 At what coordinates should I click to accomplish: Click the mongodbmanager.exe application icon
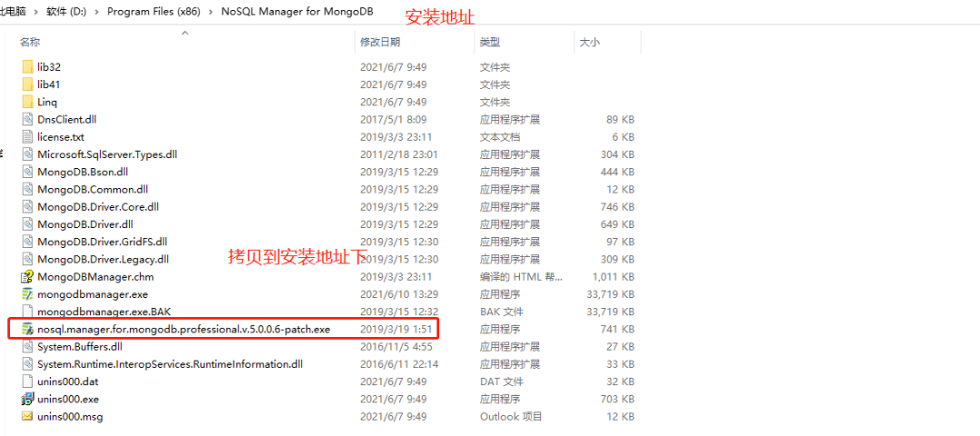pyautogui.click(x=27, y=294)
